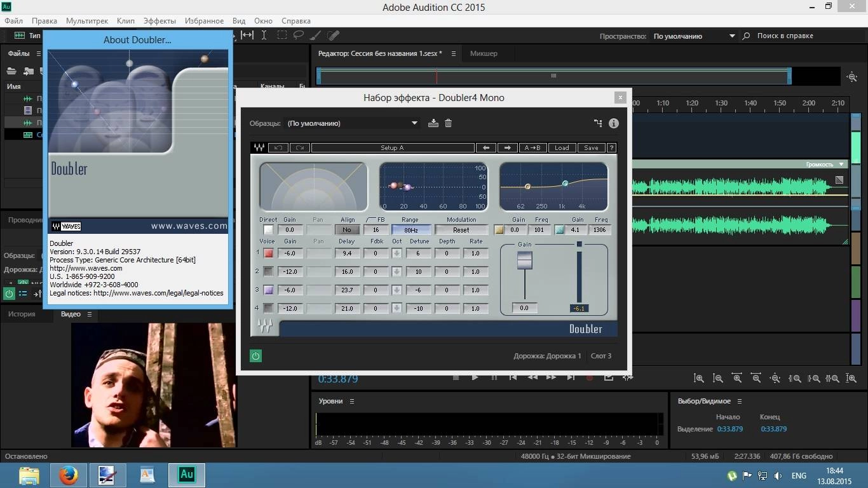Click the Waves logo in plugin toolbar
This screenshot has height=488, width=868.
[x=259, y=147]
